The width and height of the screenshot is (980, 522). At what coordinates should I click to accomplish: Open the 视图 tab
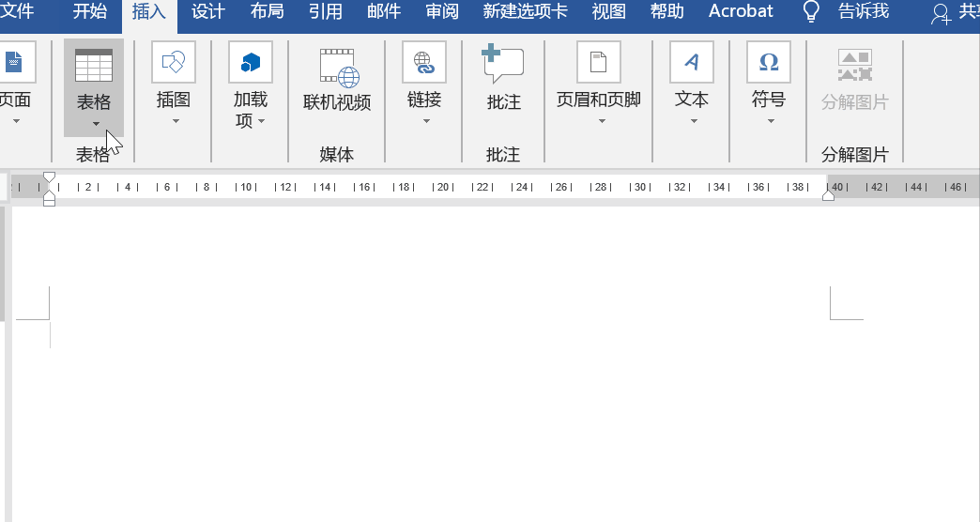pyautogui.click(x=609, y=11)
